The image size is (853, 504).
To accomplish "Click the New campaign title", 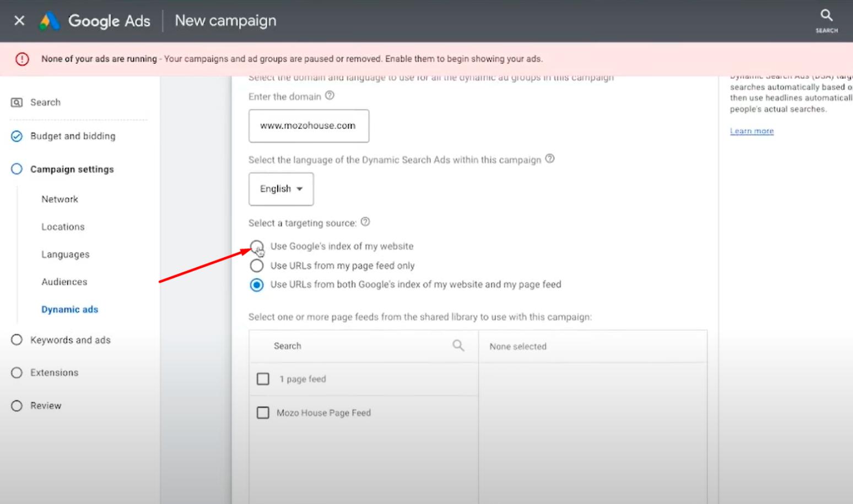I will 225,21.
